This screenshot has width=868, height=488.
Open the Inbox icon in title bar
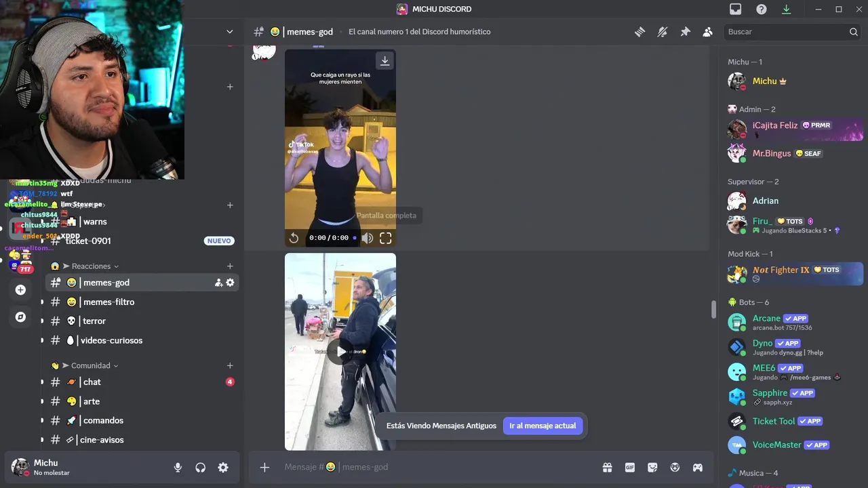[736, 9]
